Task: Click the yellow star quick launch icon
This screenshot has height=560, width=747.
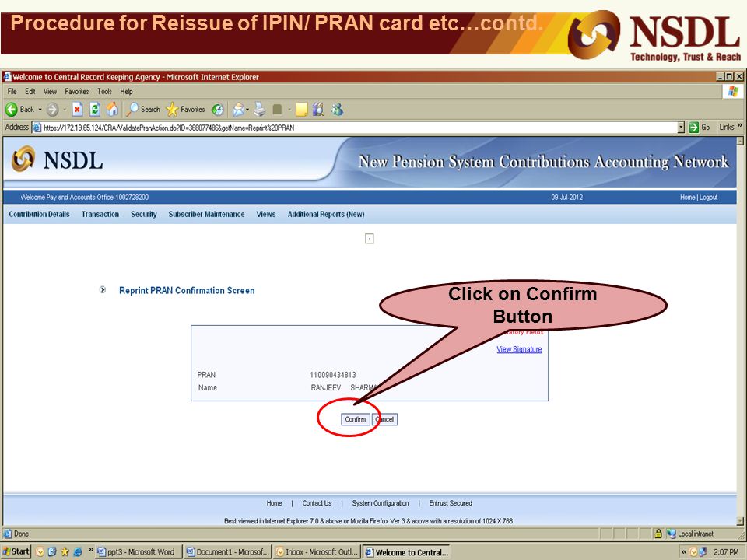Action: click(x=65, y=552)
